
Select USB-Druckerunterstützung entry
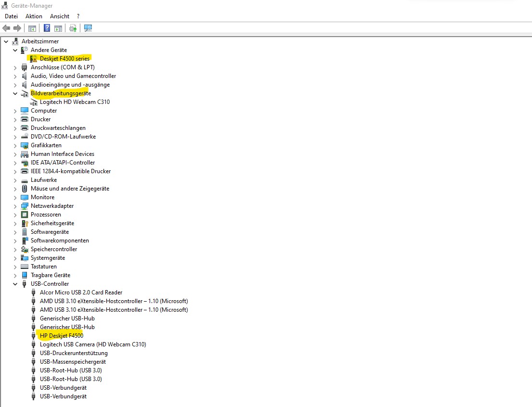coord(74,353)
